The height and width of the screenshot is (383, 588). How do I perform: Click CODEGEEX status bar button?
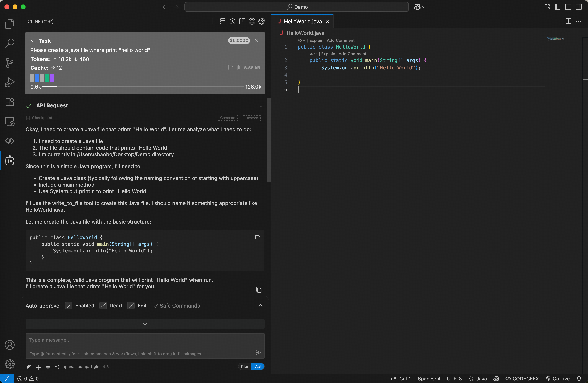point(522,379)
